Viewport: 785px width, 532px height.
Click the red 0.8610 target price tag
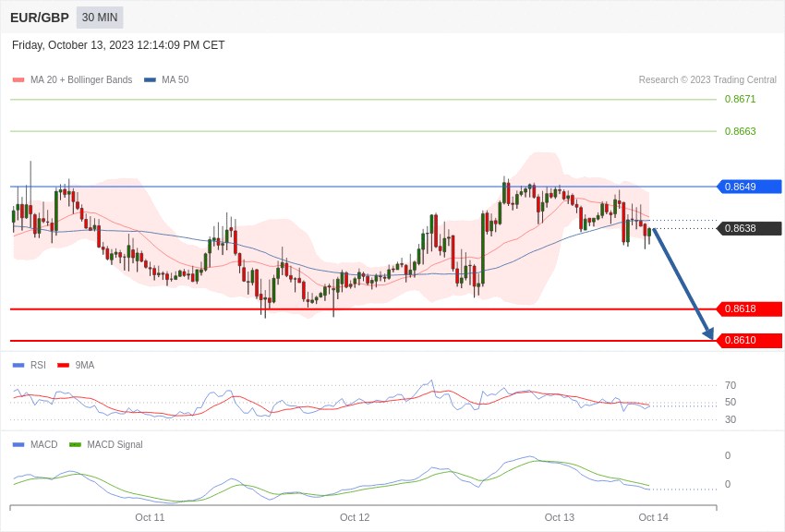point(749,340)
